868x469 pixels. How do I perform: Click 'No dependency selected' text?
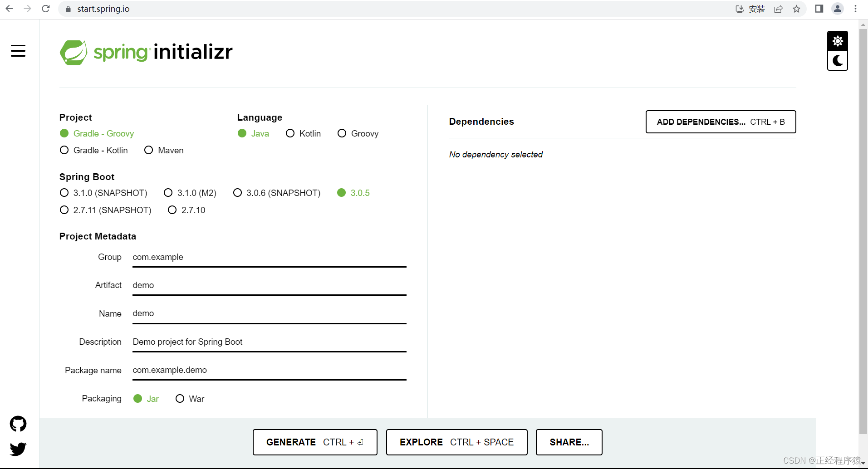pos(496,155)
